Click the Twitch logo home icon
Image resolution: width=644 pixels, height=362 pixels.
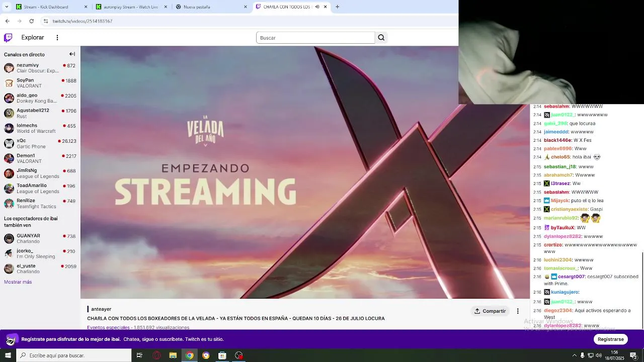pos(8,38)
